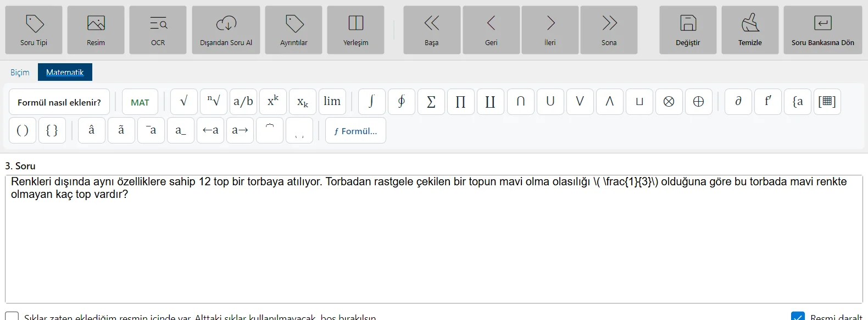
Task: Click inside the question text area
Action: tap(434, 239)
